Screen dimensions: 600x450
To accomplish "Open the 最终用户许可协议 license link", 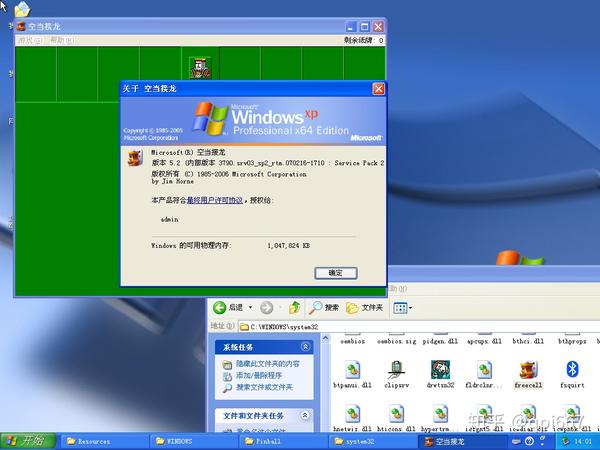I will click(214, 200).
